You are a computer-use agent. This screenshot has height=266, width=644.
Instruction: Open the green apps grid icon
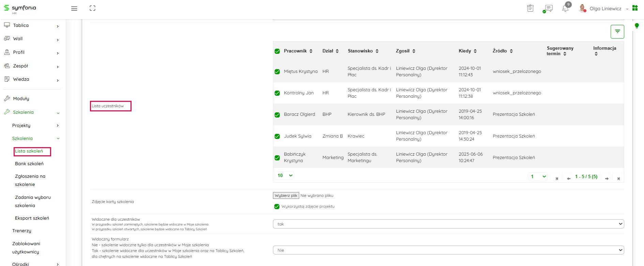[635, 8]
